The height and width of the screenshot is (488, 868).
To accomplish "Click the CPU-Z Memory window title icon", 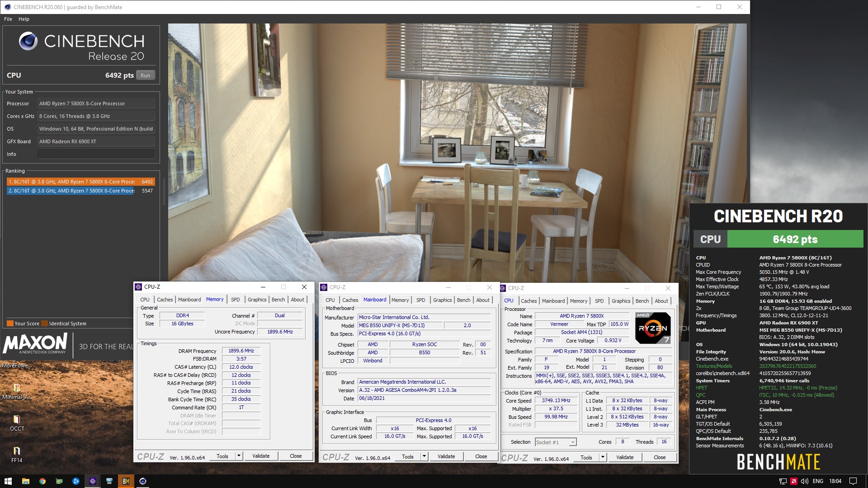I will click(139, 287).
